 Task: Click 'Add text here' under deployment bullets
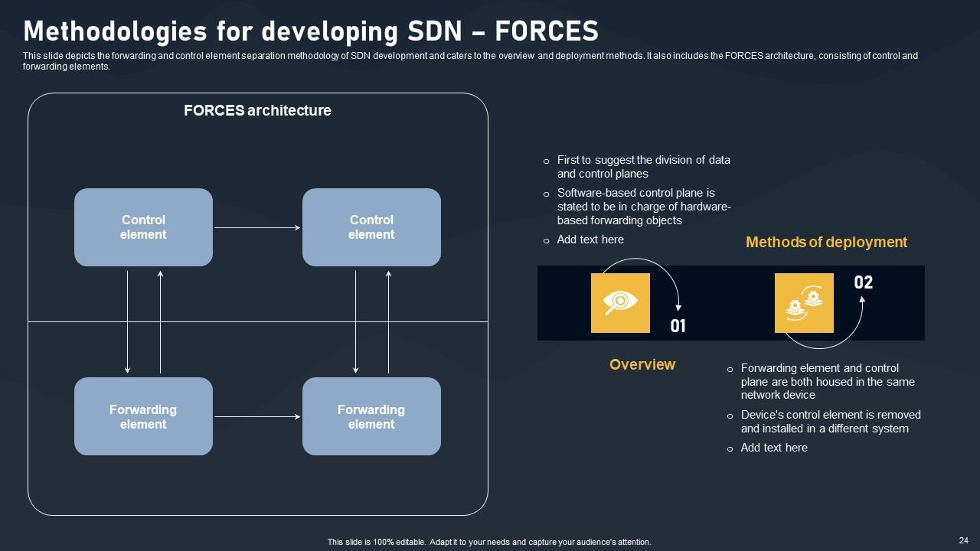click(x=774, y=448)
